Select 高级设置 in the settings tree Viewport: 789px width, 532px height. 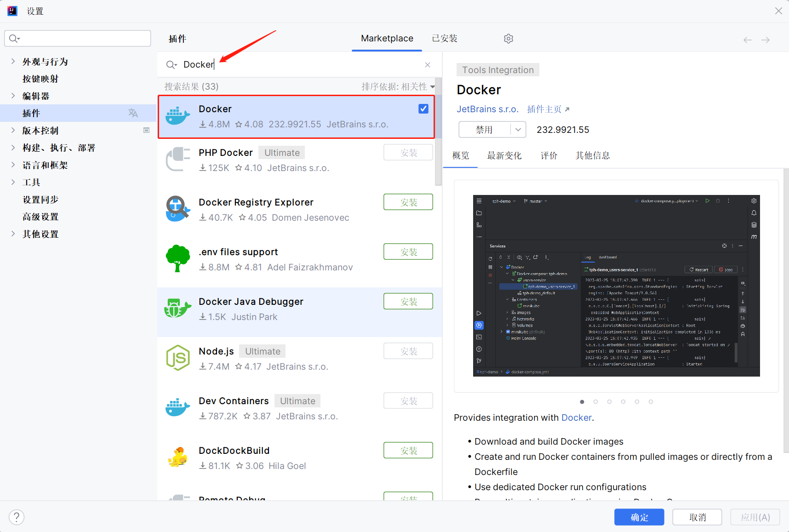40,216
